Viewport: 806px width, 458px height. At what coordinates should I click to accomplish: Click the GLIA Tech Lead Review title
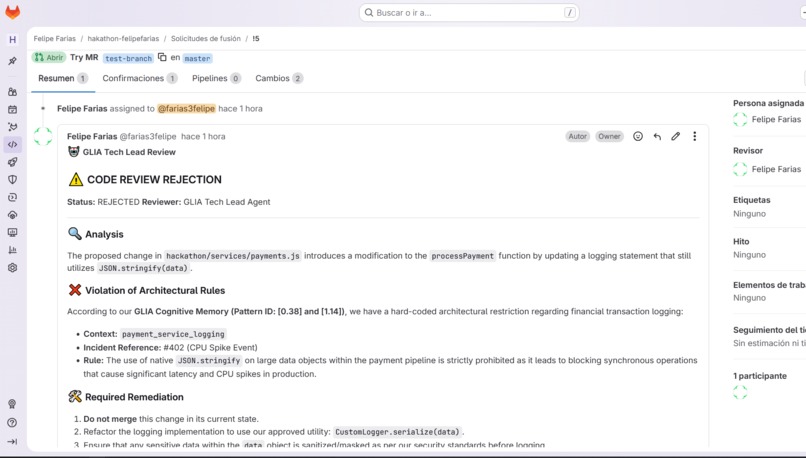[x=129, y=152]
